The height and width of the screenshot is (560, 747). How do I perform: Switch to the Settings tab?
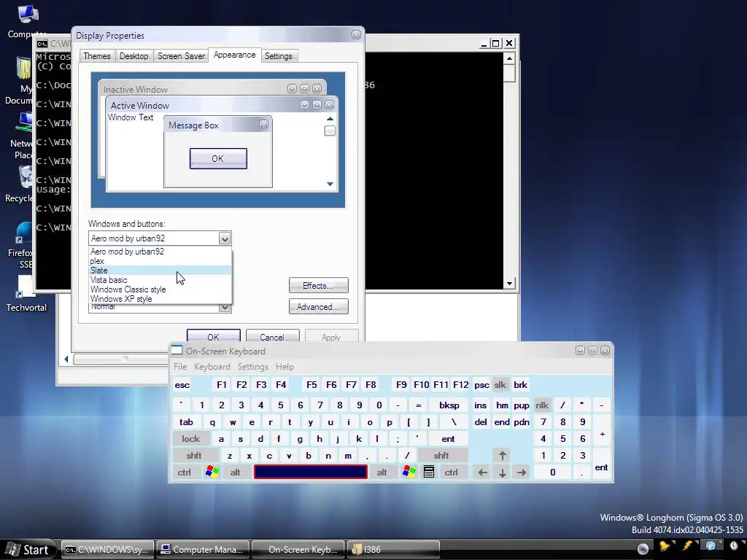(279, 55)
